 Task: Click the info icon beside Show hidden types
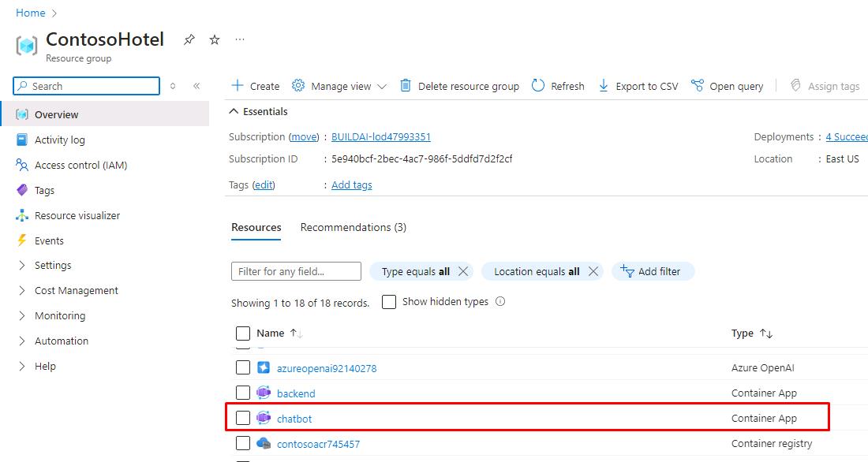(x=500, y=301)
